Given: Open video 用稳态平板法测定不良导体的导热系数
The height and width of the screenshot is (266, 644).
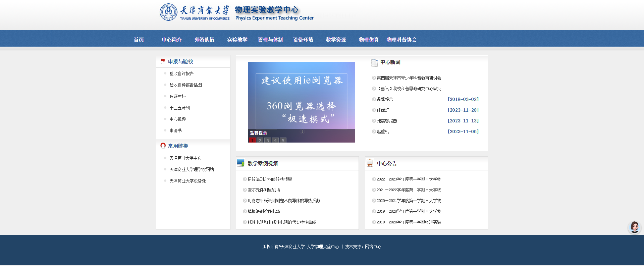Looking at the screenshot, I should point(284,201).
